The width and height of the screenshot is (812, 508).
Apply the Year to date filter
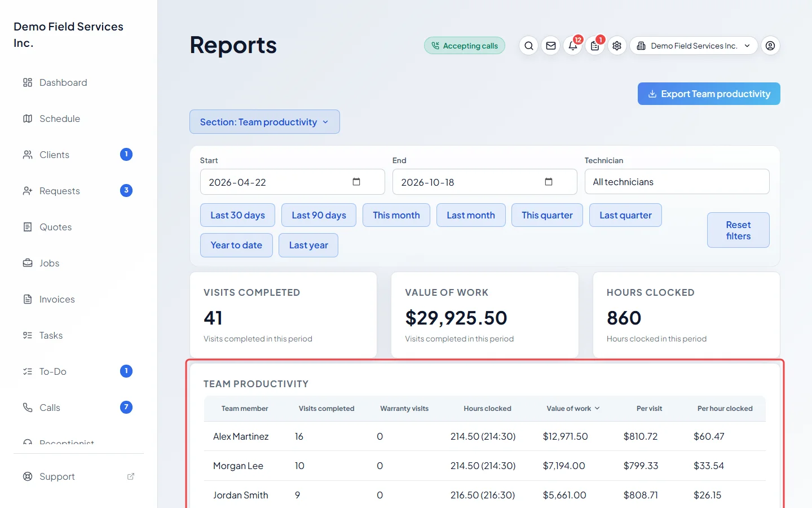[x=236, y=245]
